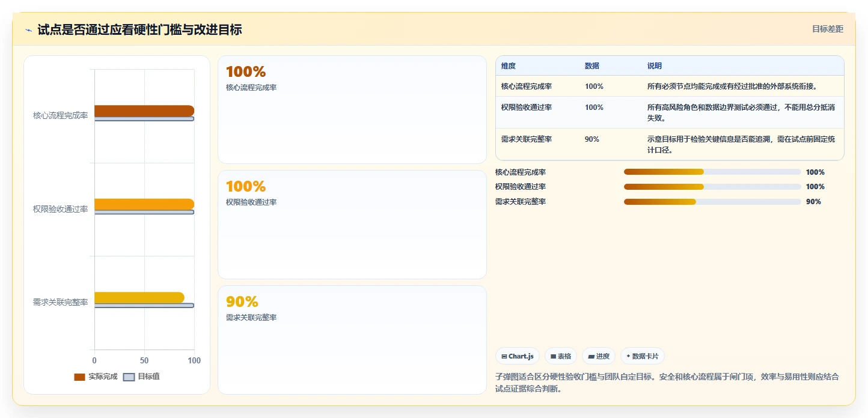Select the 需求关联完整率 90% data card

[x=352, y=340]
